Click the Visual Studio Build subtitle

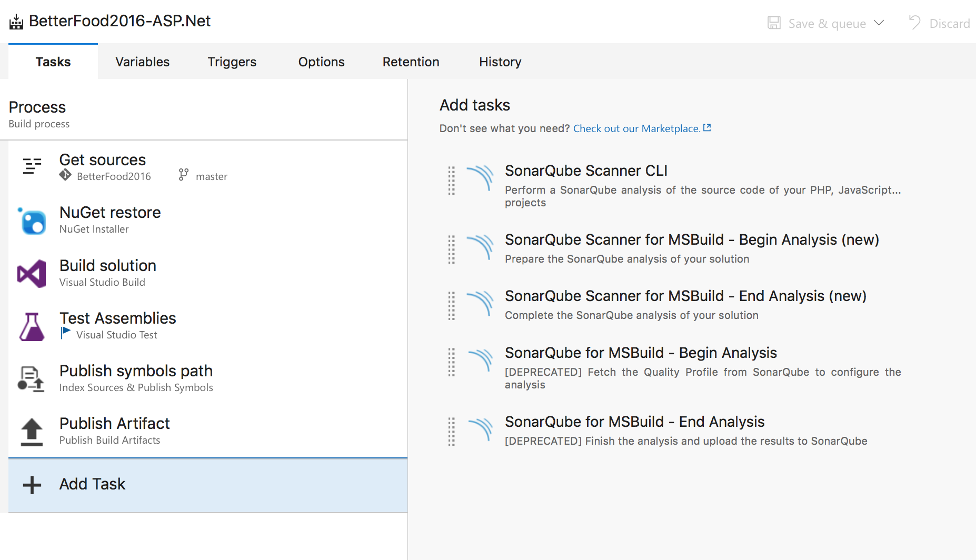(102, 282)
